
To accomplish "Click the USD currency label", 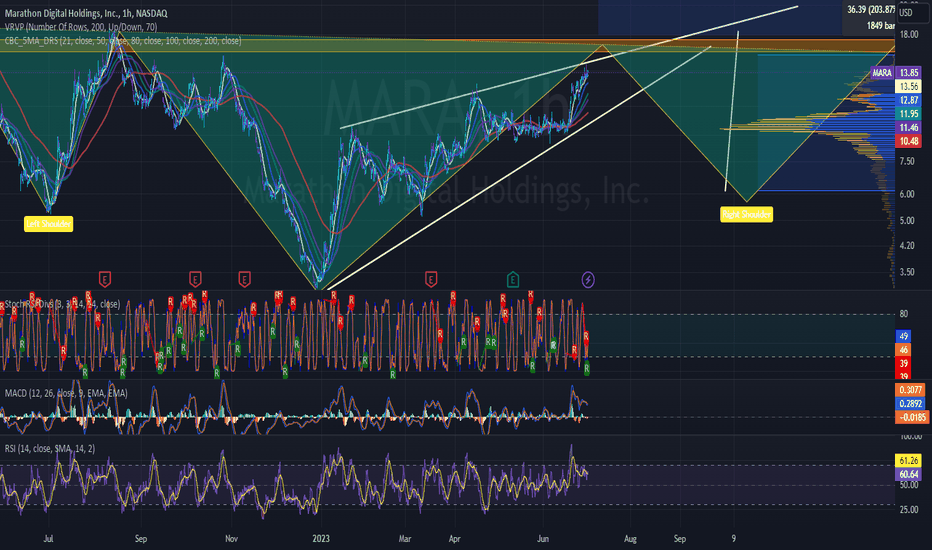I will coord(906,12).
